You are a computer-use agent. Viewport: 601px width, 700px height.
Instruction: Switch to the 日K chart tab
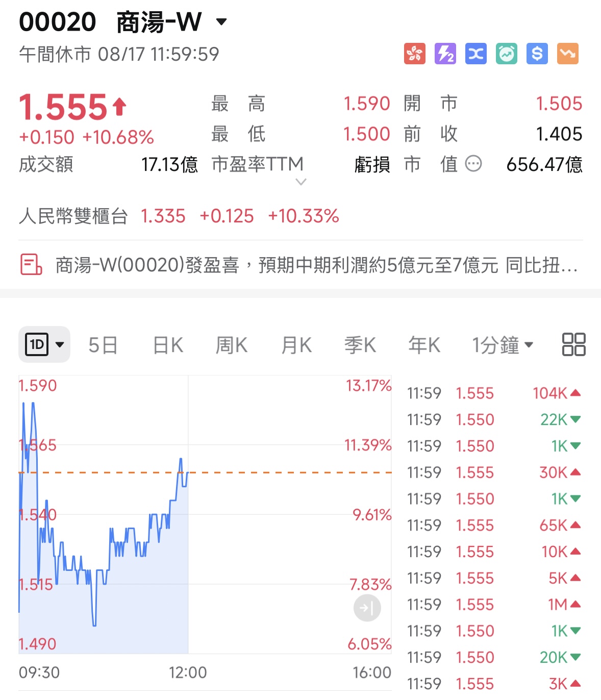point(168,345)
